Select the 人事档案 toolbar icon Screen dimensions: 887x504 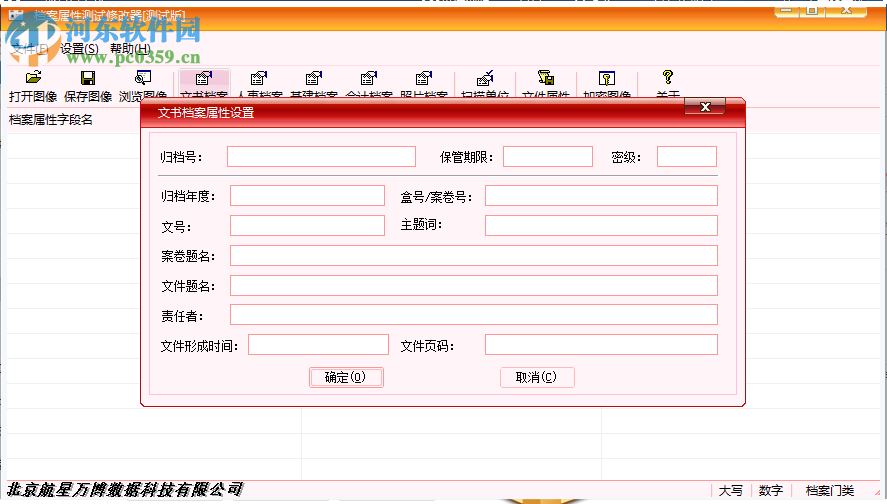[259, 77]
